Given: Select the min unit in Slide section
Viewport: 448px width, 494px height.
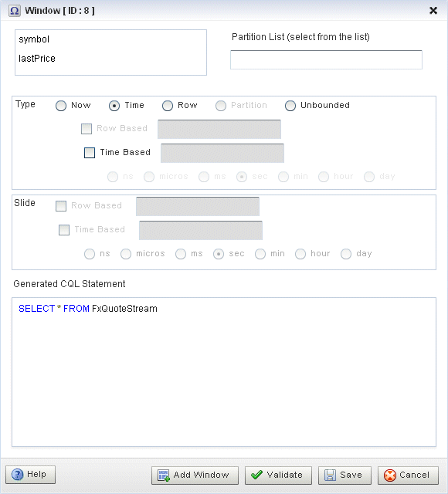Looking at the screenshot, I should (260, 254).
